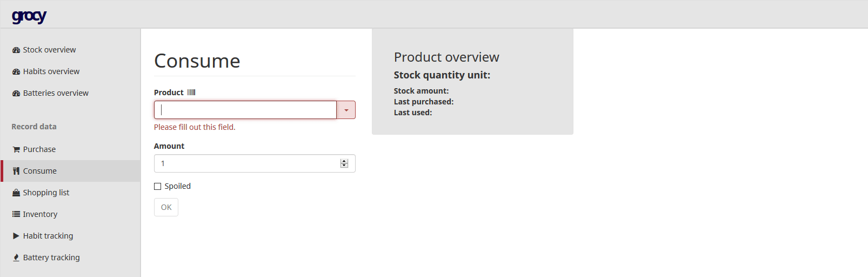This screenshot has width=868, height=277.
Task: Click the Purchase shopping cart icon
Action: click(x=16, y=149)
